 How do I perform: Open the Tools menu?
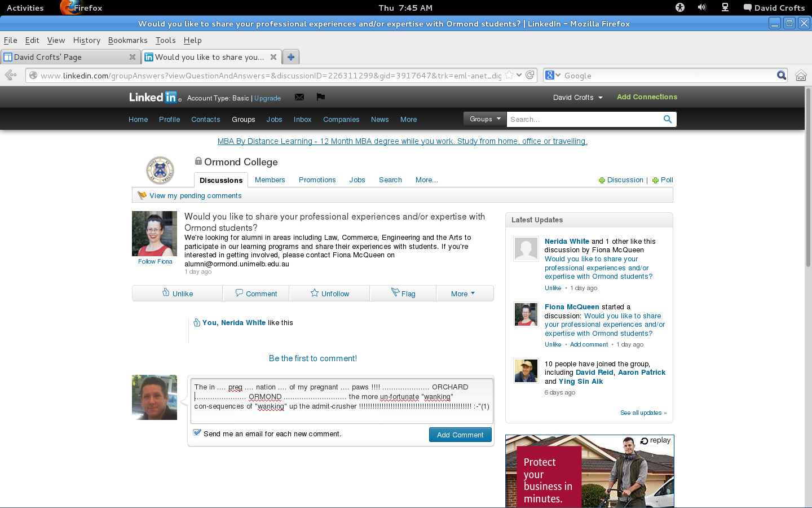pos(166,40)
